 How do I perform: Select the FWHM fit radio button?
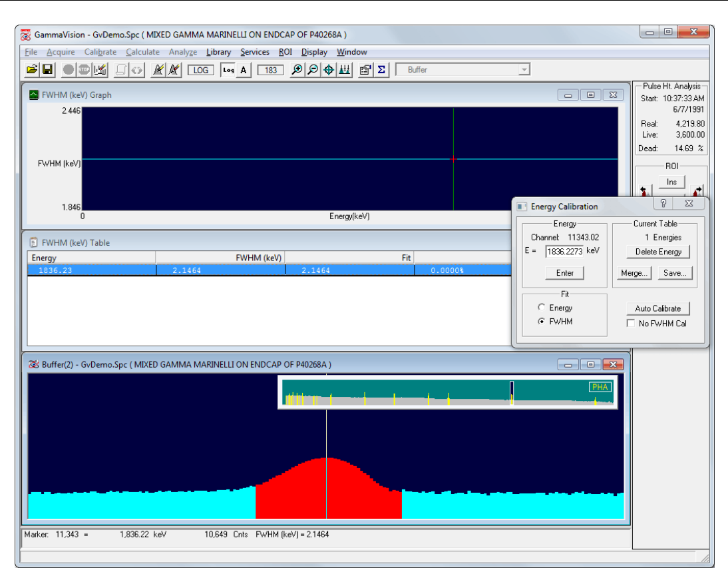point(542,322)
